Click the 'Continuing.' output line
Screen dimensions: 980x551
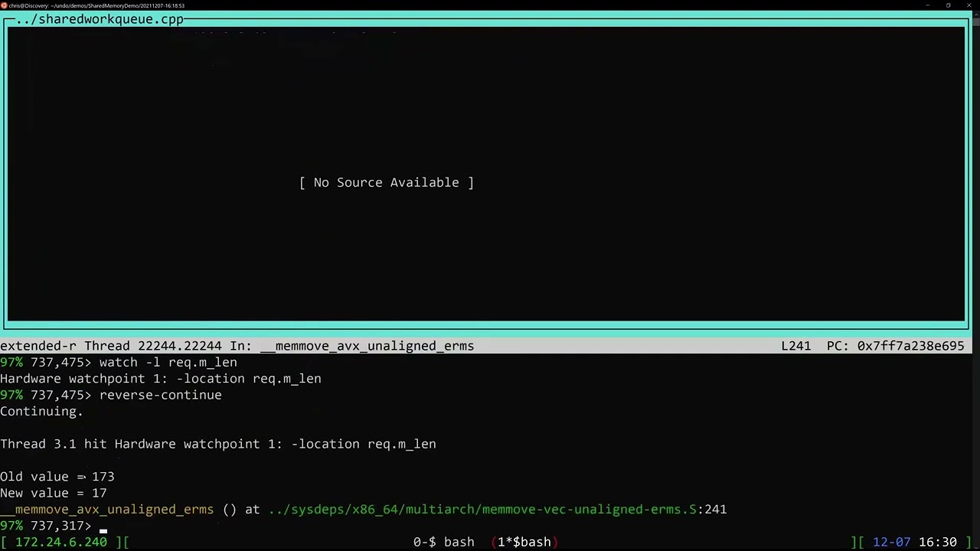tap(42, 412)
